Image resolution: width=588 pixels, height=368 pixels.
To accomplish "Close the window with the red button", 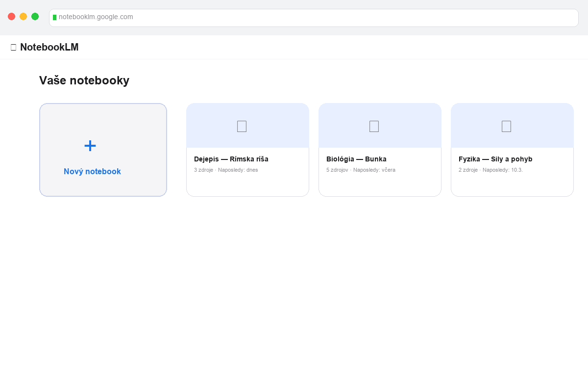I will coord(12,17).
